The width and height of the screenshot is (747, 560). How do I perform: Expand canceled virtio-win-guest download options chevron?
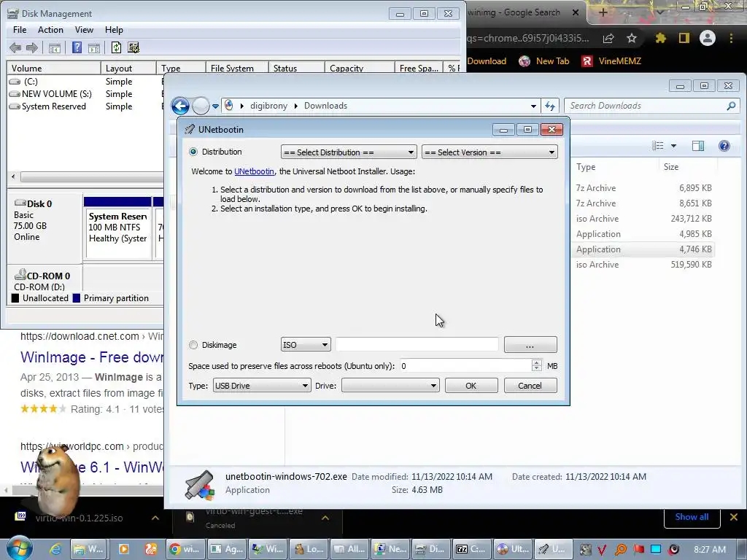tap(325, 518)
